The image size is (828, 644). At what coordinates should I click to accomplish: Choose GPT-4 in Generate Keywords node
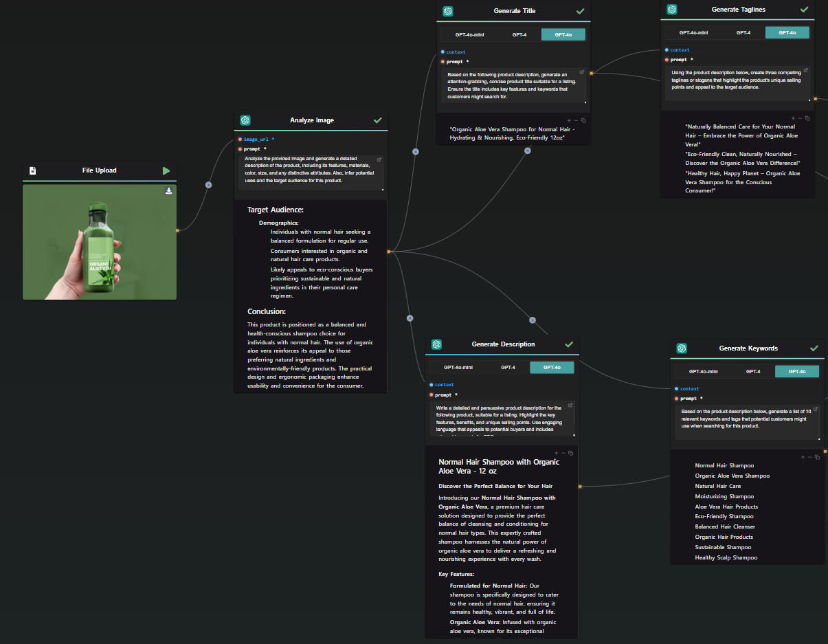(752, 371)
